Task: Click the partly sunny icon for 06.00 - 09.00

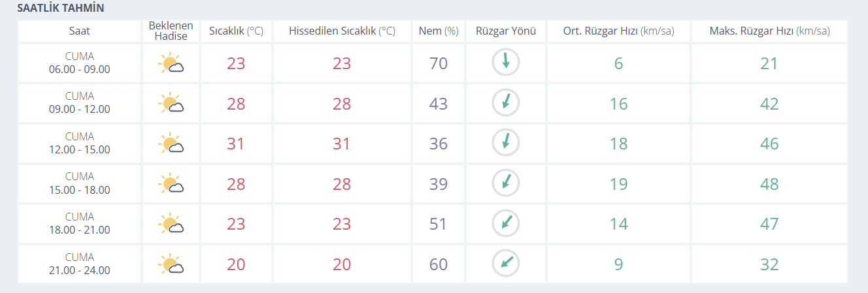Action: coord(171,63)
